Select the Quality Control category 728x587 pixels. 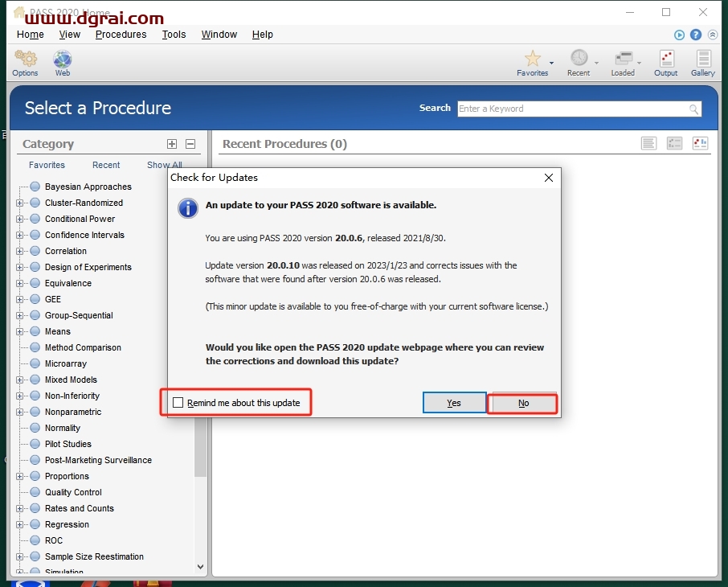click(x=73, y=493)
